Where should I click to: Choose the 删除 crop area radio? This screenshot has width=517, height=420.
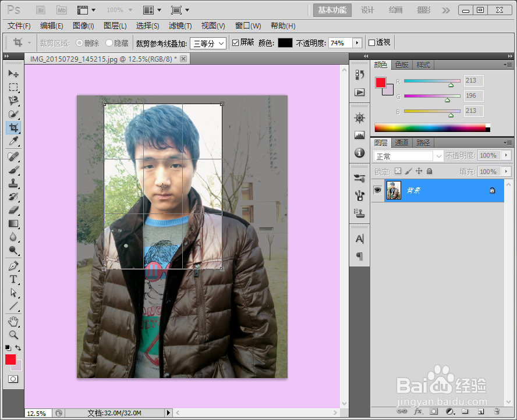tap(79, 43)
